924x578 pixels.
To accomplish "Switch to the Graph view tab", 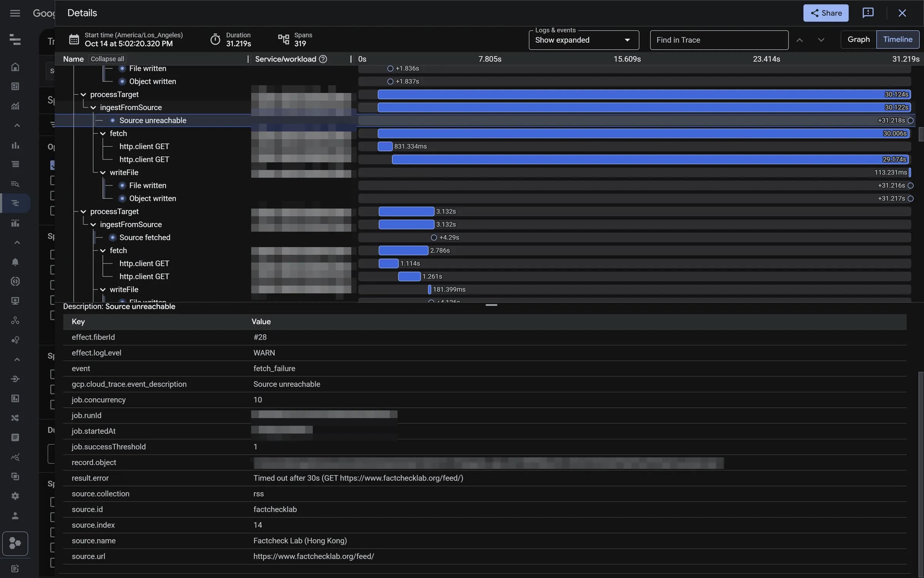I will [x=859, y=39].
